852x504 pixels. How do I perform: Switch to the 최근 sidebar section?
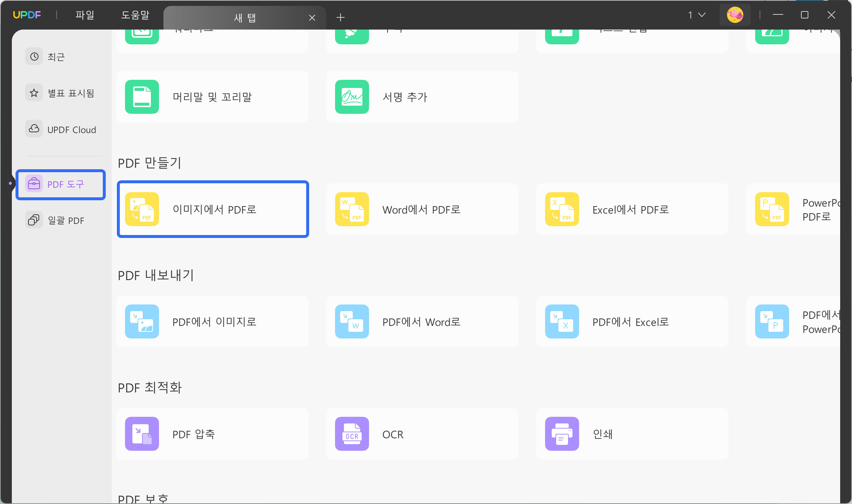pos(55,57)
